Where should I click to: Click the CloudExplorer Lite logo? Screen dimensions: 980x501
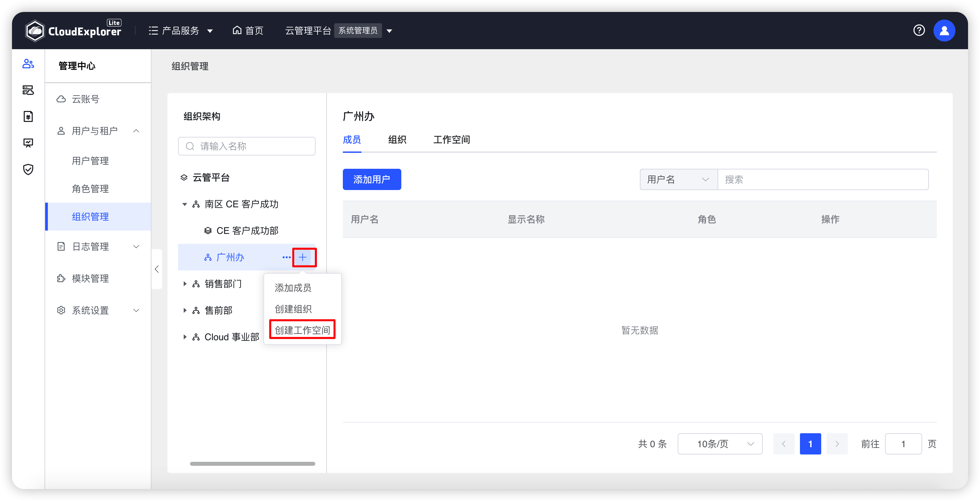[73, 31]
